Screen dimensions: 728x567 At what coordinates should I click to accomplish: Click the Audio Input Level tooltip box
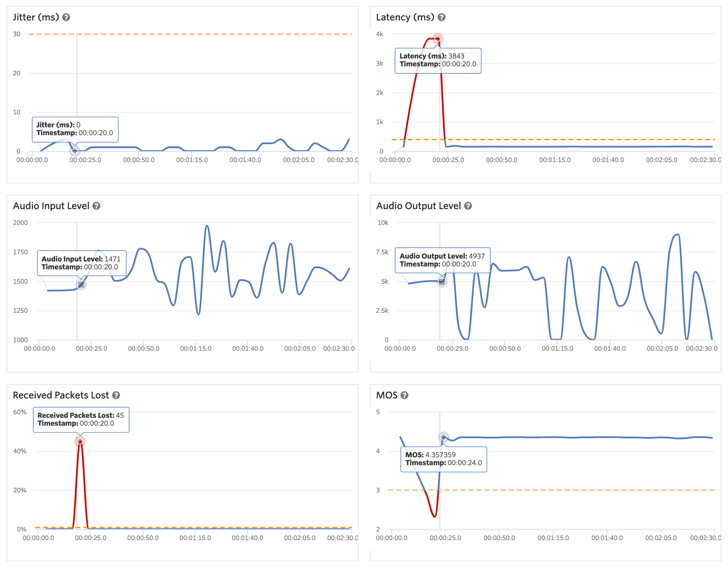(x=82, y=263)
